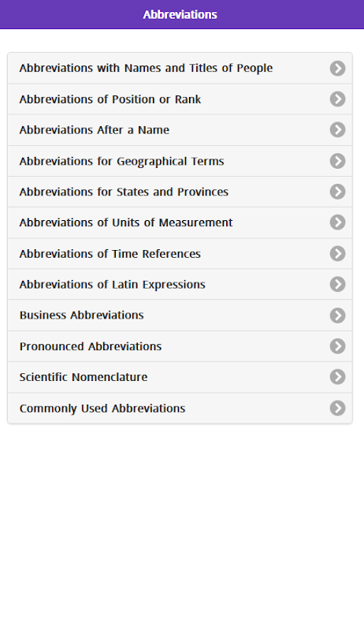Tap arrow icon next to Time References
364x631 pixels.
337,253
